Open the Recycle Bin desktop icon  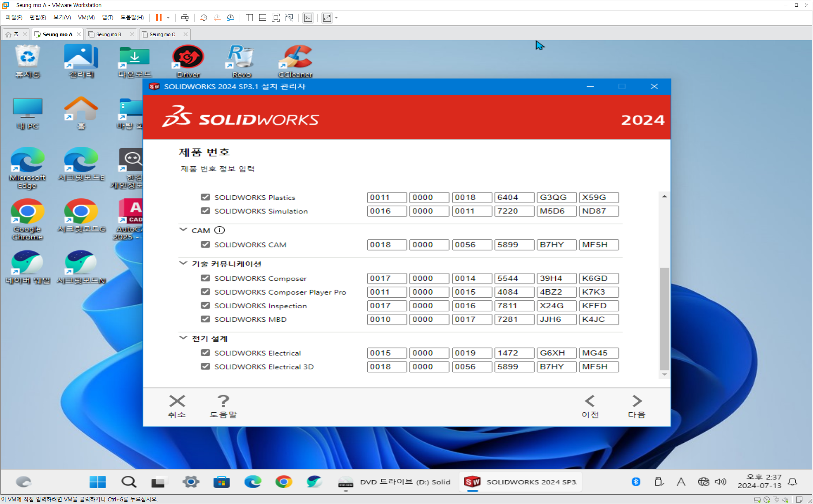27,62
